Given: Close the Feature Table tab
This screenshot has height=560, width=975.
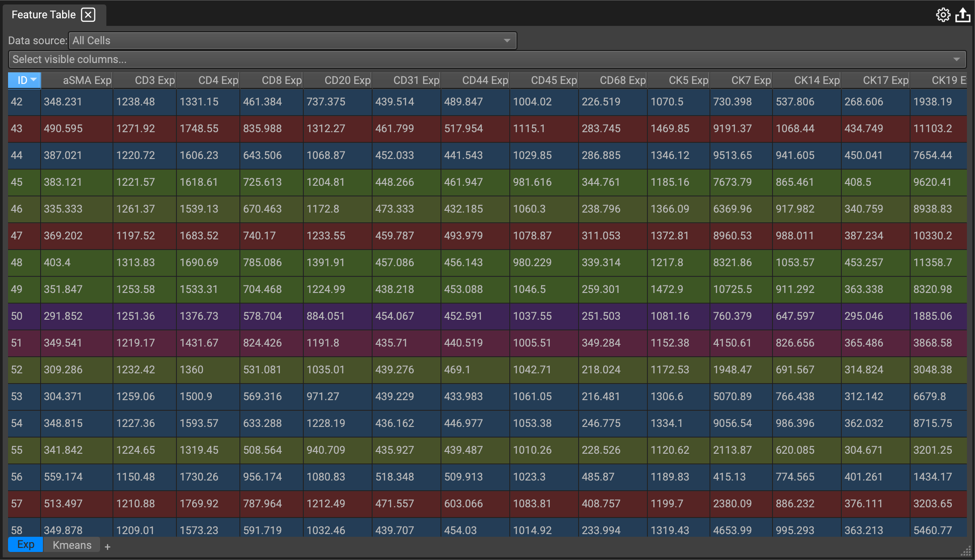Looking at the screenshot, I should click(x=88, y=15).
